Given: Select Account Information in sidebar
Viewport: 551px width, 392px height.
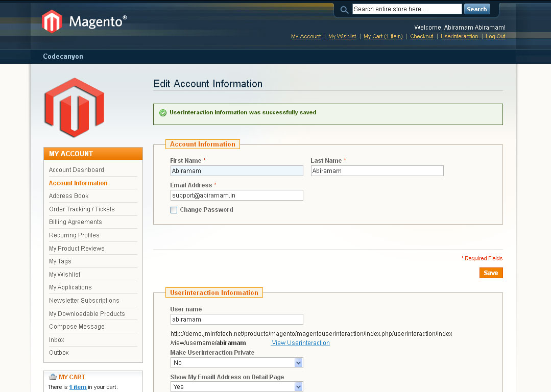Looking at the screenshot, I should pos(78,183).
